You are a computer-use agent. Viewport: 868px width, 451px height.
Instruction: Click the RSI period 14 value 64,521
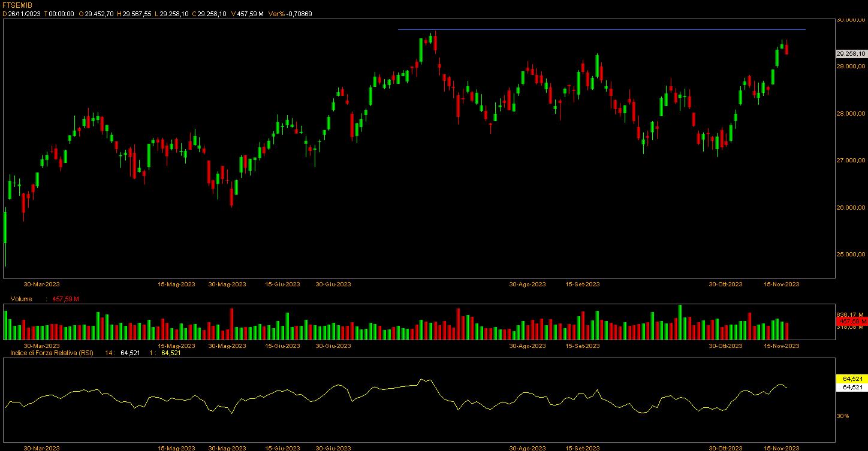[x=130, y=353]
